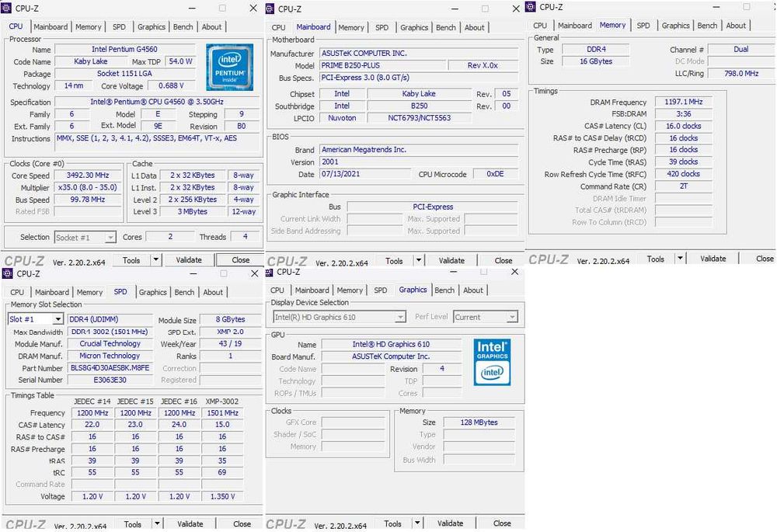Click the CPU-Z title icon in the Mainboard window
This screenshot has width=777, height=532.
(x=270, y=9)
